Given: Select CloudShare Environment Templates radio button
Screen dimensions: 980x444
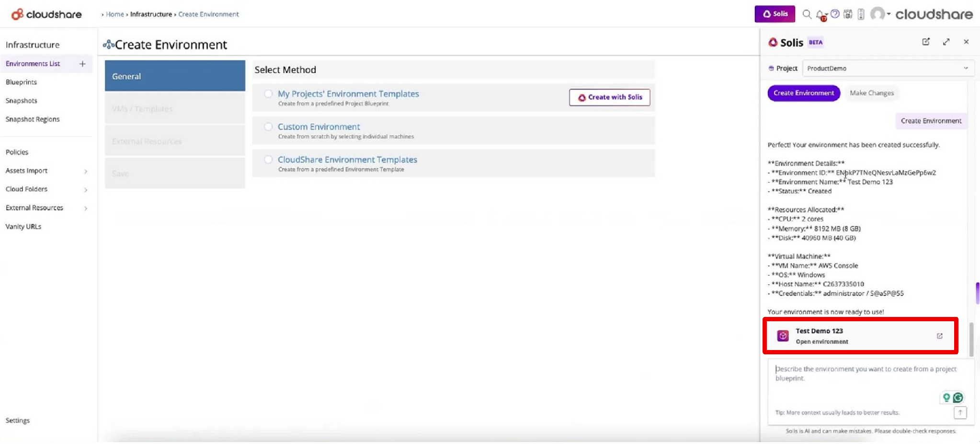Looking at the screenshot, I should (268, 159).
